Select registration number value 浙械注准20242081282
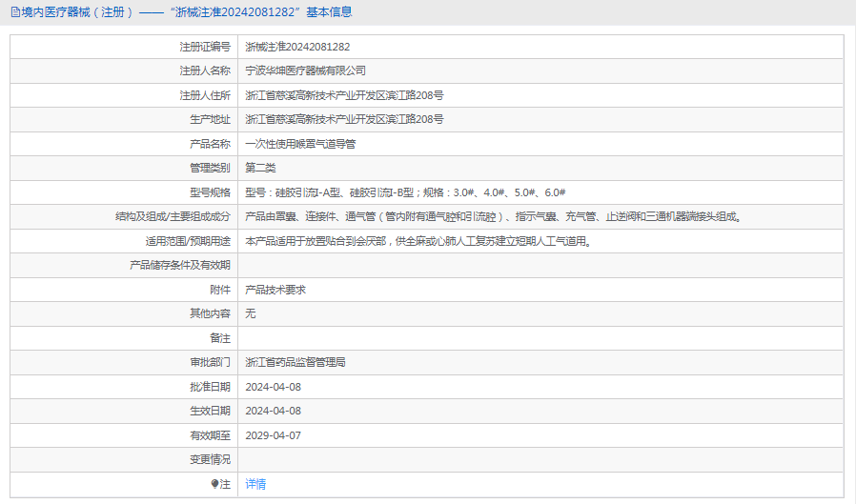856x504 pixels. [297, 47]
